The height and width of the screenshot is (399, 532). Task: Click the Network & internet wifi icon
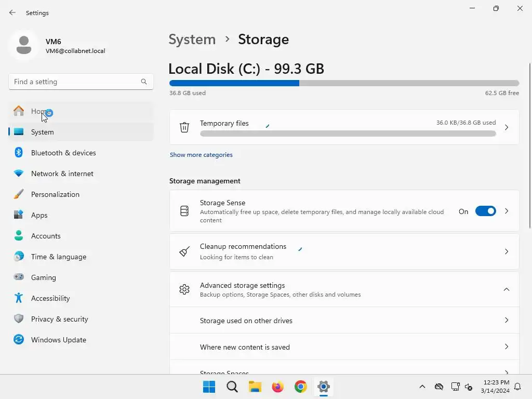[x=19, y=174]
